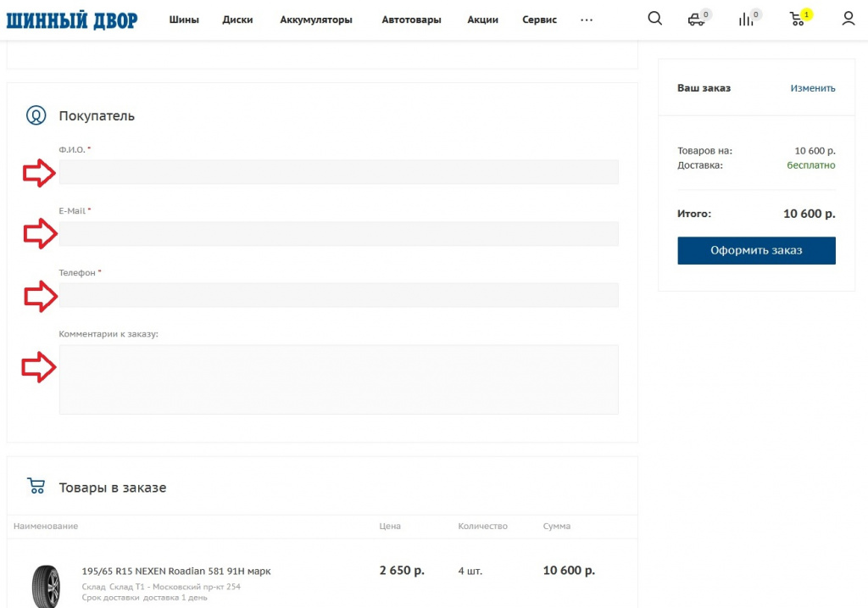The width and height of the screenshot is (868, 608).
Task: Open the site search magnifier icon
Action: [x=654, y=19]
